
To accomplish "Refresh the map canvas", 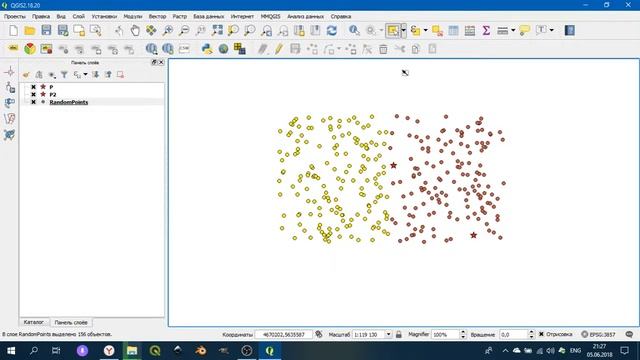I will 332,31.
